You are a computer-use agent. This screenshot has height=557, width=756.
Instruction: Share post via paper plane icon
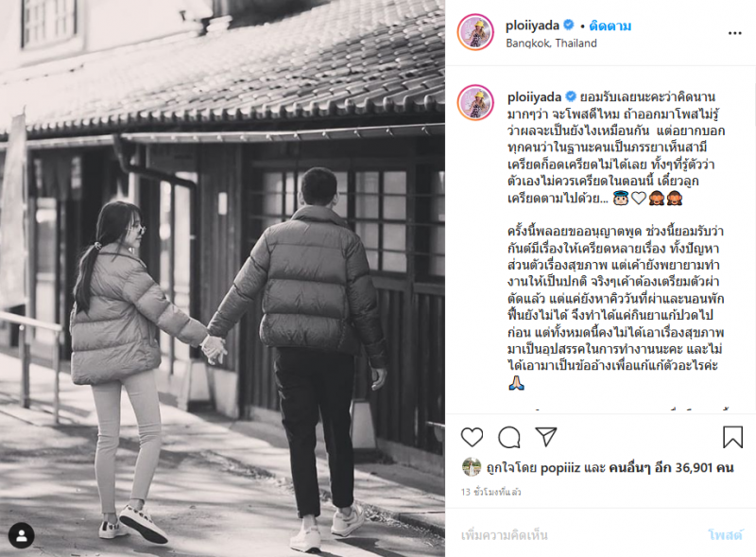(546, 437)
